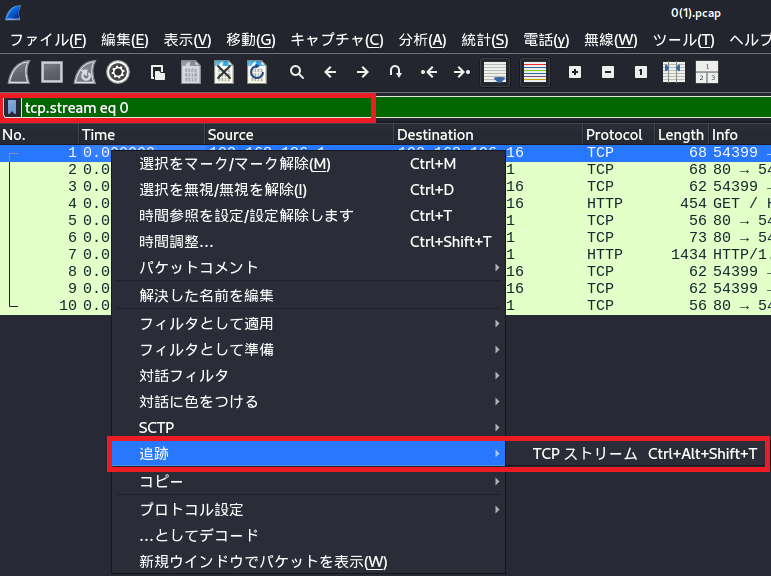Image resolution: width=771 pixels, height=576 pixels.
Task: Click the find packet magnifier icon
Action: [297, 72]
